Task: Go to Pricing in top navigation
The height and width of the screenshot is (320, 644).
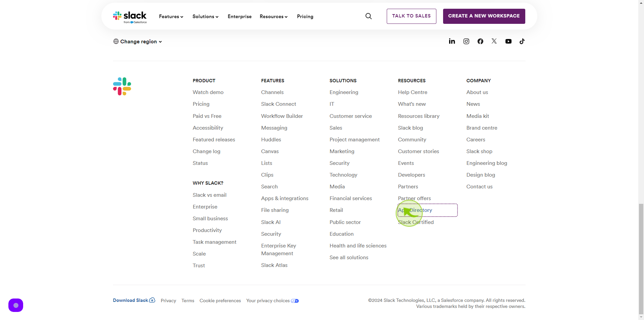Action: click(x=305, y=16)
